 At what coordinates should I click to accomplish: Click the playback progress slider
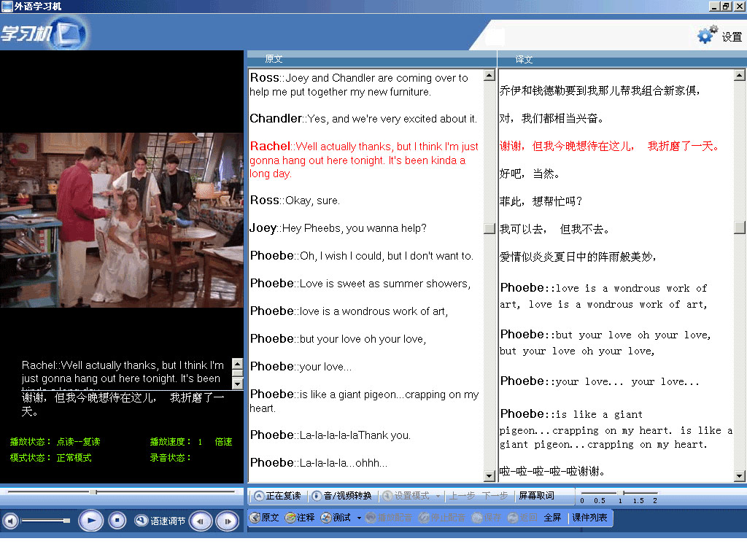point(121,492)
